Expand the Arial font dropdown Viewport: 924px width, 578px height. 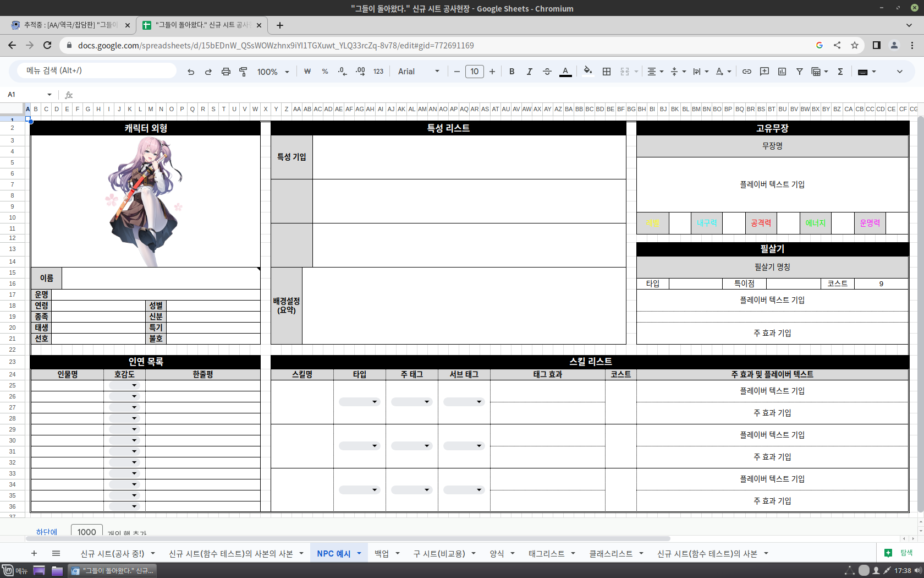pyautogui.click(x=419, y=72)
